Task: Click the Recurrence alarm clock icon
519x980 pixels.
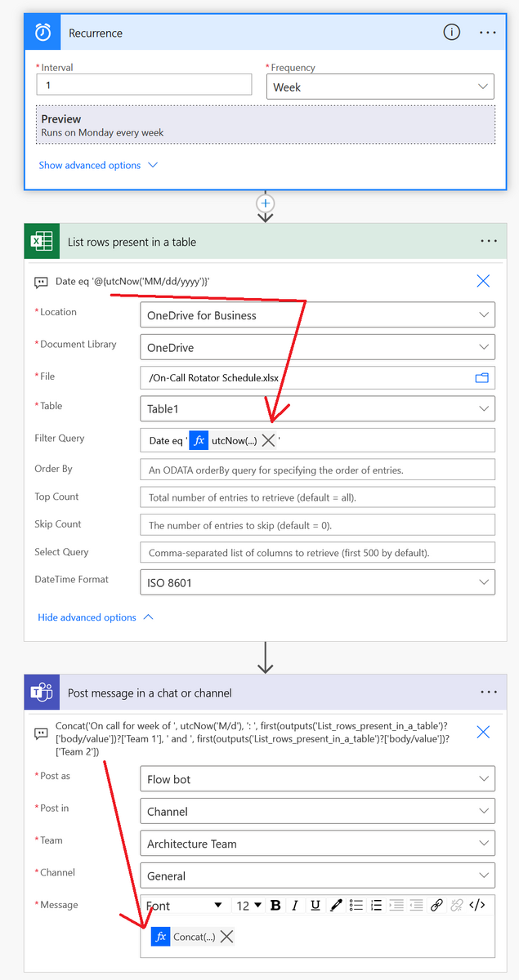Action: coord(43,33)
